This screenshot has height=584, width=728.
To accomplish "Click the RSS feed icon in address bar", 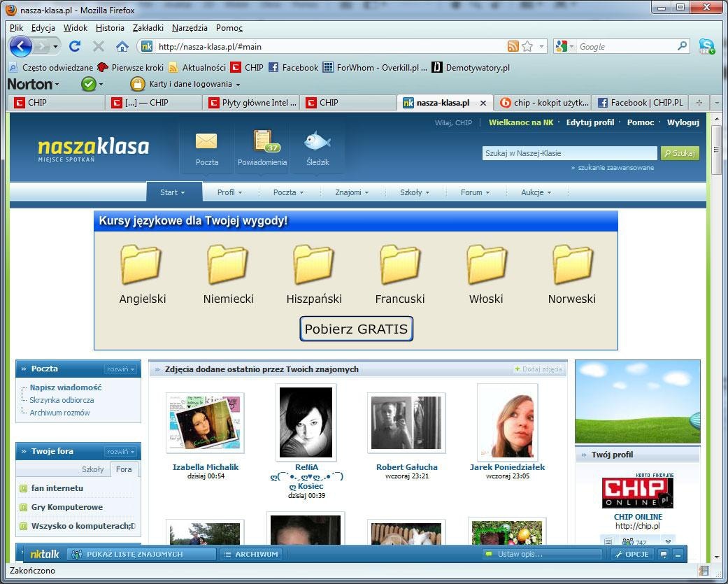I will [x=513, y=46].
